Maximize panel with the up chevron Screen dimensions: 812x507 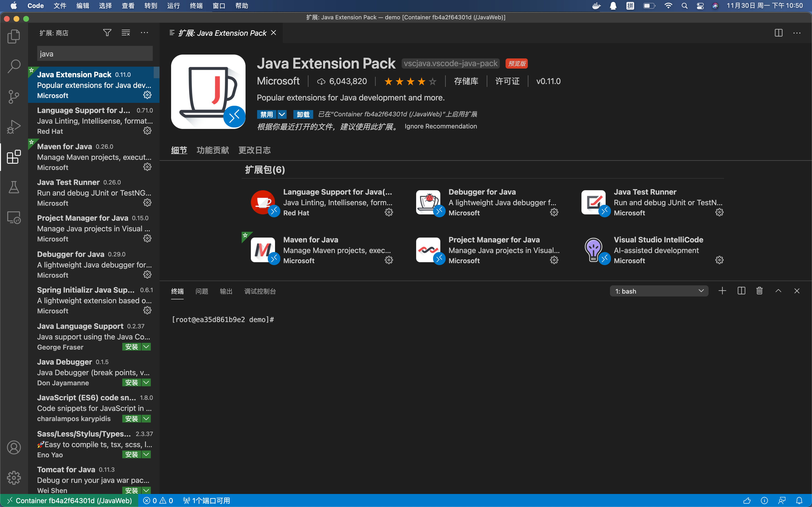(778, 291)
